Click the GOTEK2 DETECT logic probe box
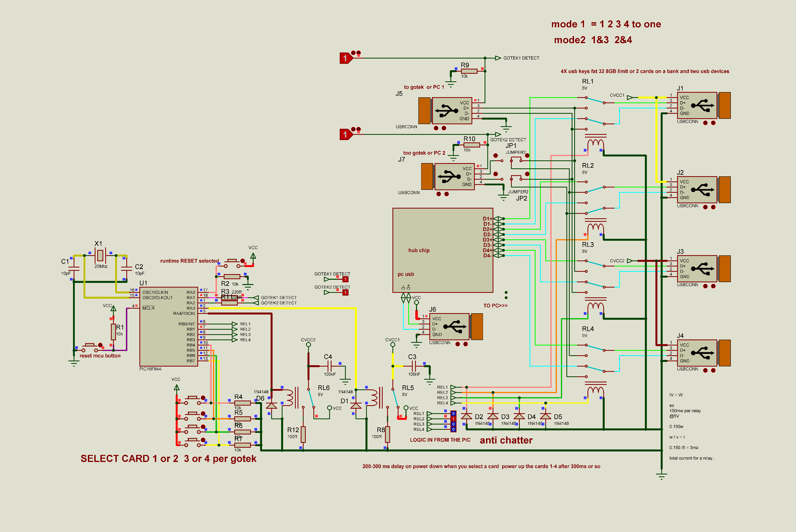 (345, 292)
